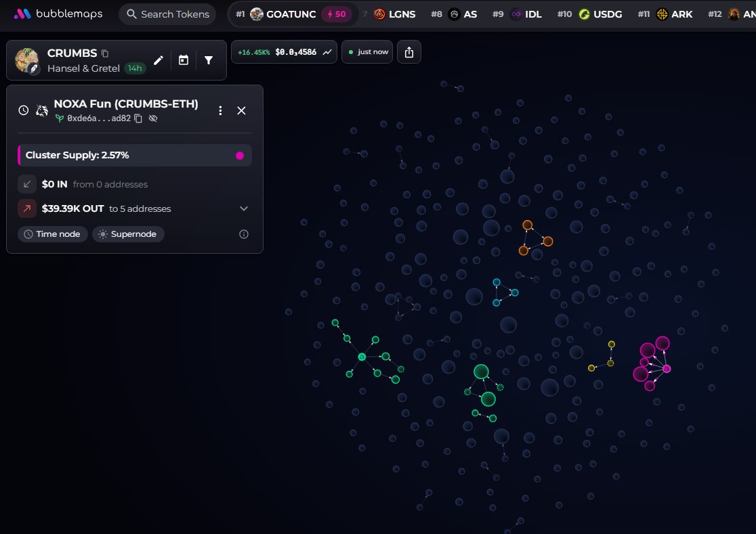This screenshot has height=534, width=756.
Task: Toggle the Supernode chip
Action: [128, 234]
